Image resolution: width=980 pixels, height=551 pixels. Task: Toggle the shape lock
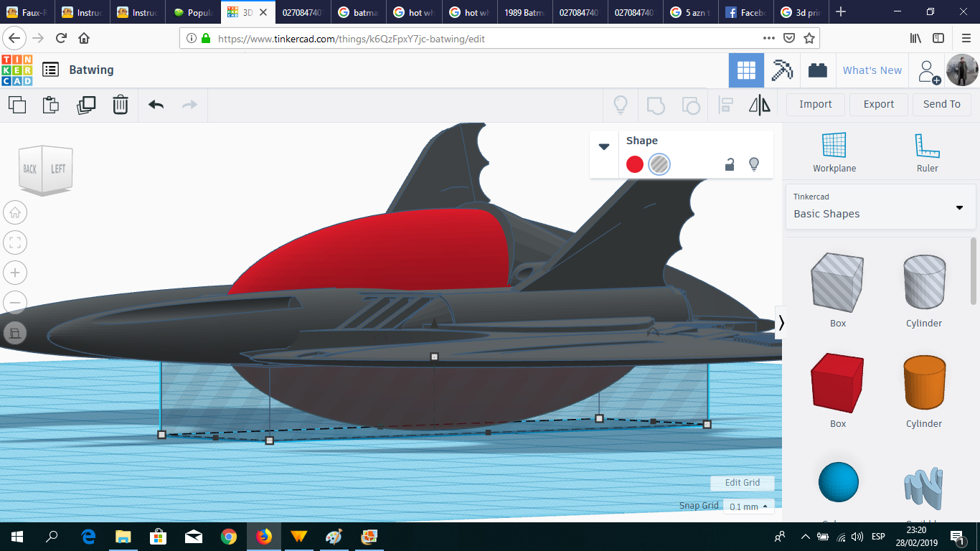(730, 164)
